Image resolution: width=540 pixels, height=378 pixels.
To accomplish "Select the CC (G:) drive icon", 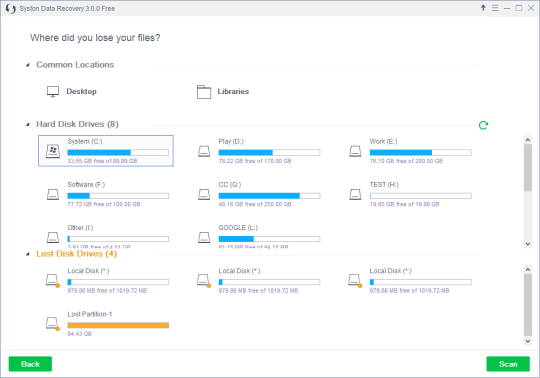I will 204,195.
